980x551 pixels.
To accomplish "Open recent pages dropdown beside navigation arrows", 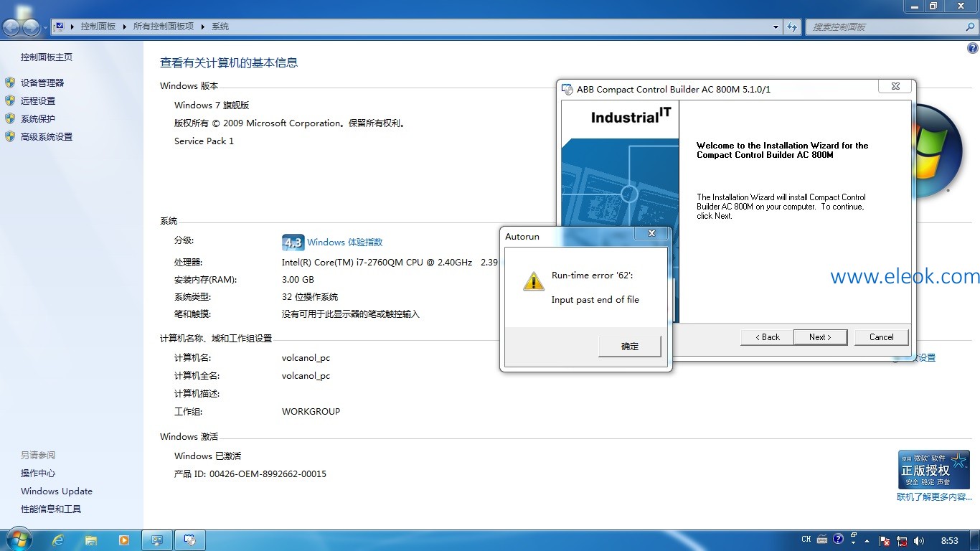I will point(46,27).
